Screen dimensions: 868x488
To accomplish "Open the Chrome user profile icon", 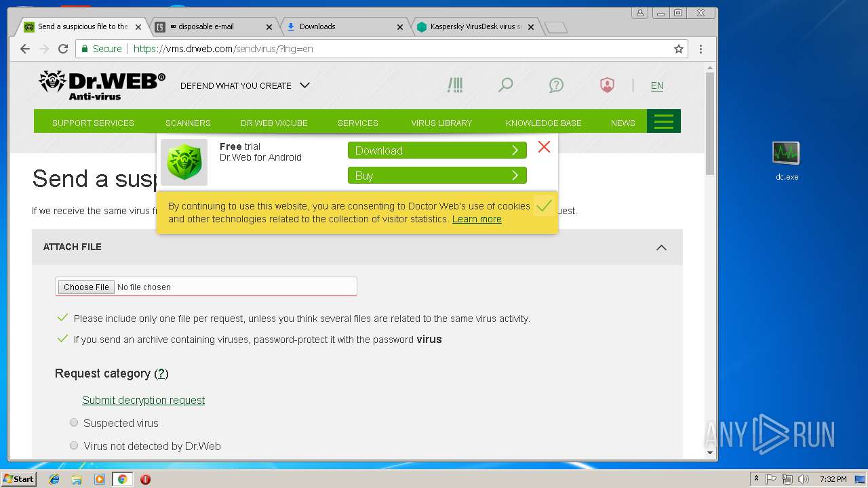I will [639, 13].
